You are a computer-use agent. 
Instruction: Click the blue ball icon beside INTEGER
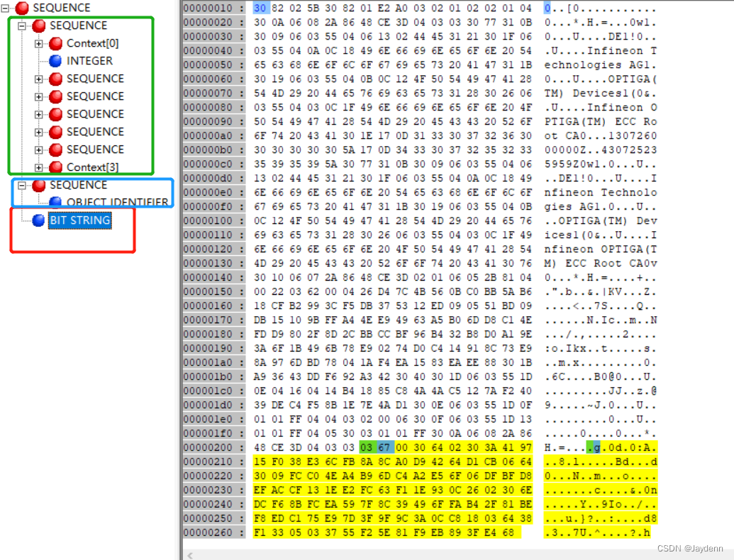click(x=56, y=61)
